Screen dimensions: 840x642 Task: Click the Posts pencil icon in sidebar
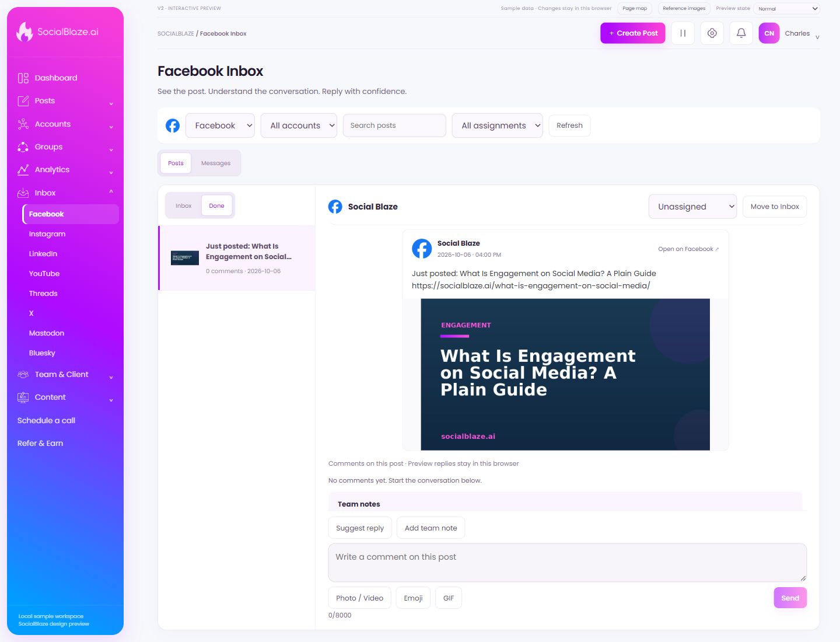(x=23, y=101)
